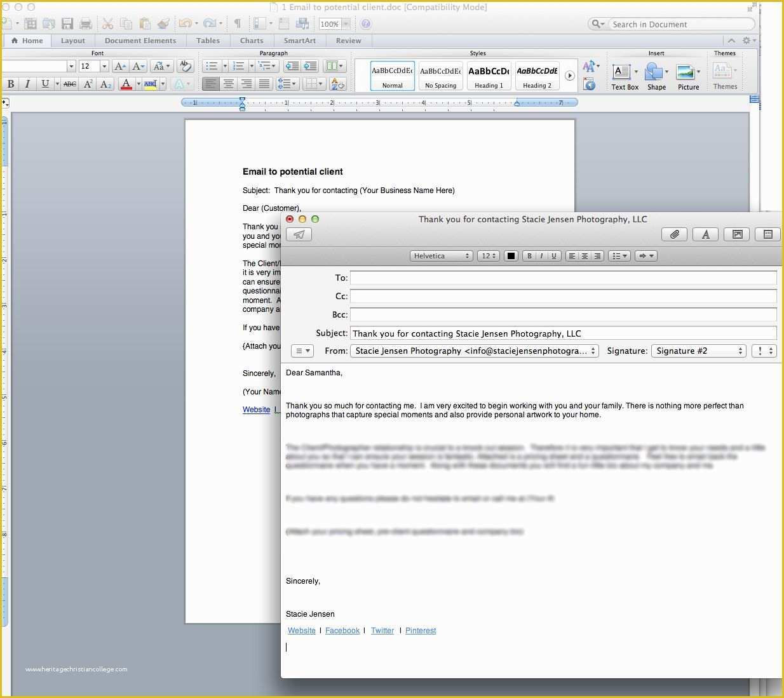Click the Redo arrow in Word
This screenshot has width=784, height=698.
tap(209, 23)
